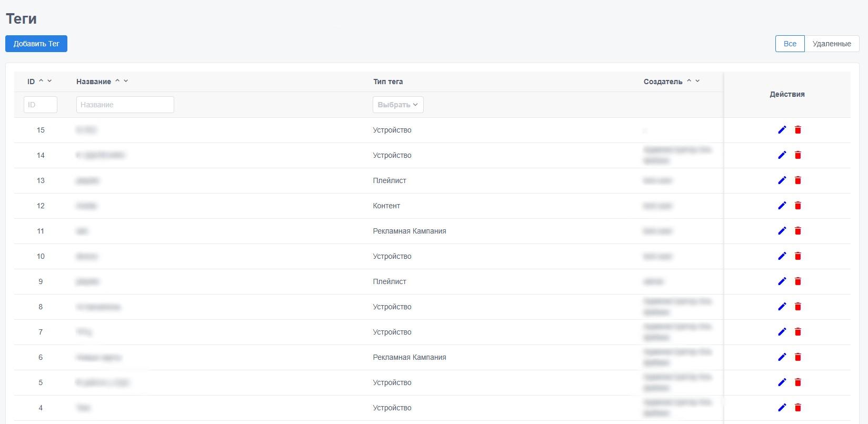The height and width of the screenshot is (424, 868).
Task: Edit tag ID 11 using pencil icon
Action: click(x=782, y=231)
